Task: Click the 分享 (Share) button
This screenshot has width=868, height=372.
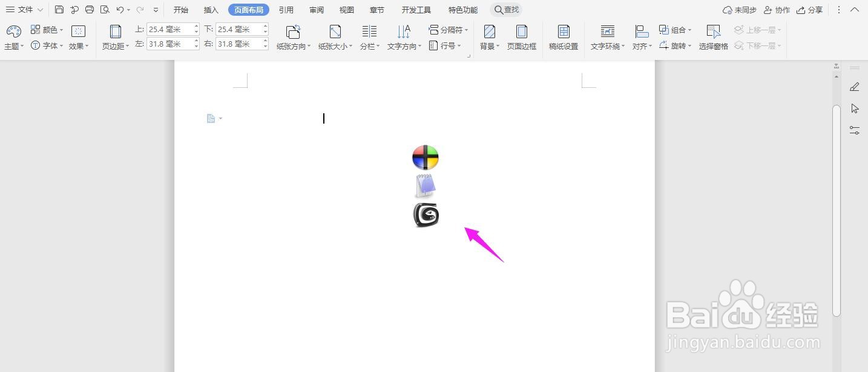Action: click(x=810, y=10)
